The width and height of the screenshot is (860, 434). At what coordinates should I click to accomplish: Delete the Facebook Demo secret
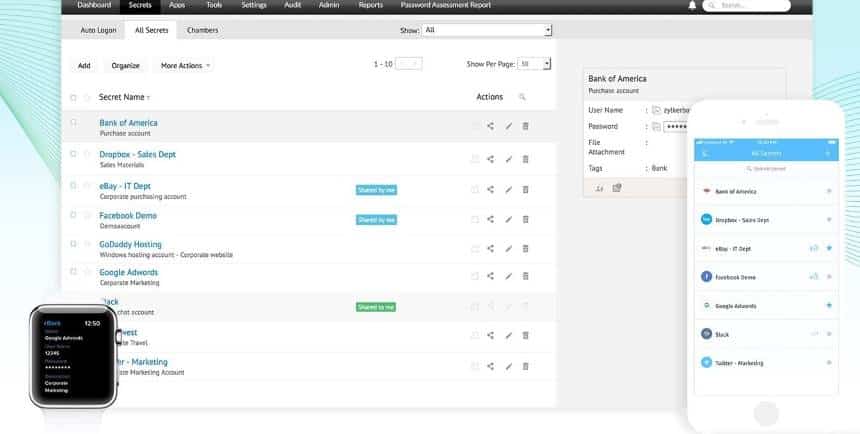pyautogui.click(x=525, y=219)
